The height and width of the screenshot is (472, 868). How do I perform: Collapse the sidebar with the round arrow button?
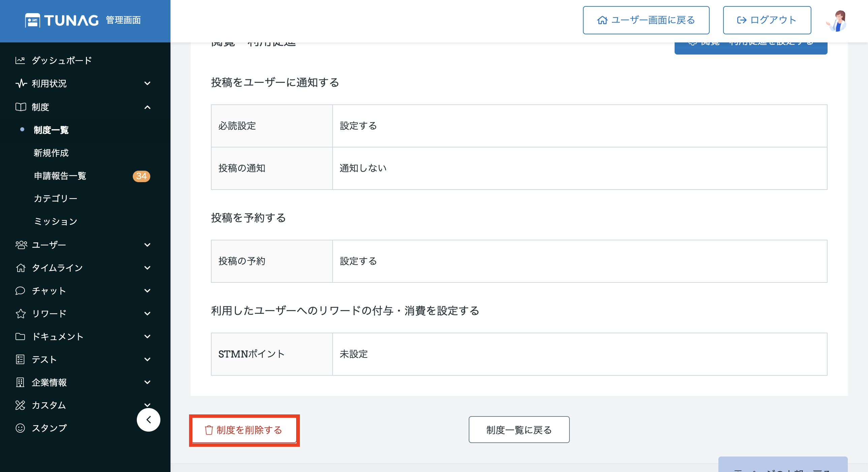149,420
